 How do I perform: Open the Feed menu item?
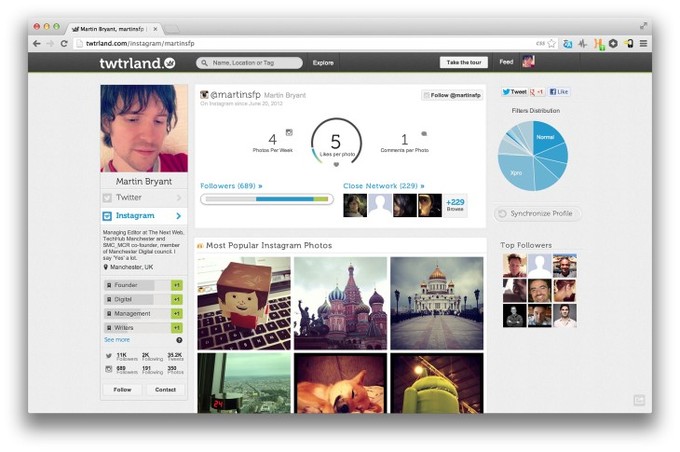point(506,62)
